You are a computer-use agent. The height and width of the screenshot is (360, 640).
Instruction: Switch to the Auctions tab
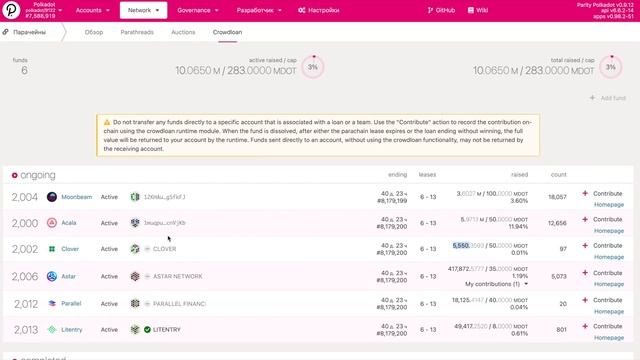pos(183,32)
